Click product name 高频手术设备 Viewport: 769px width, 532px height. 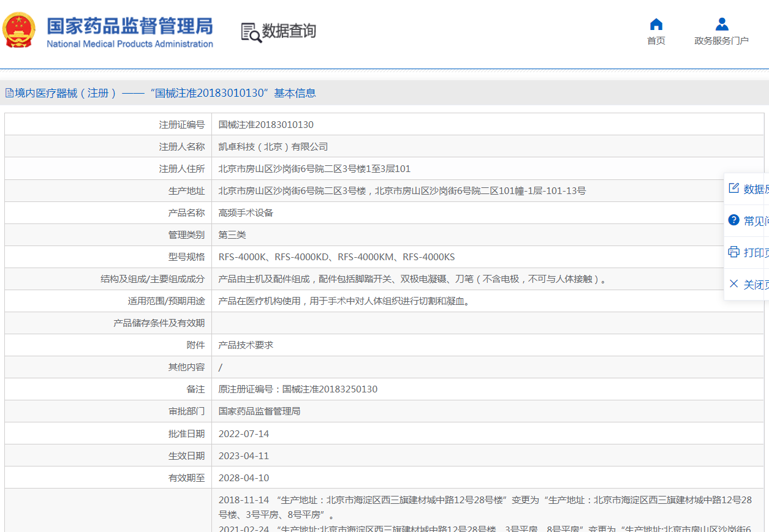pyautogui.click(x=246, y=213)
